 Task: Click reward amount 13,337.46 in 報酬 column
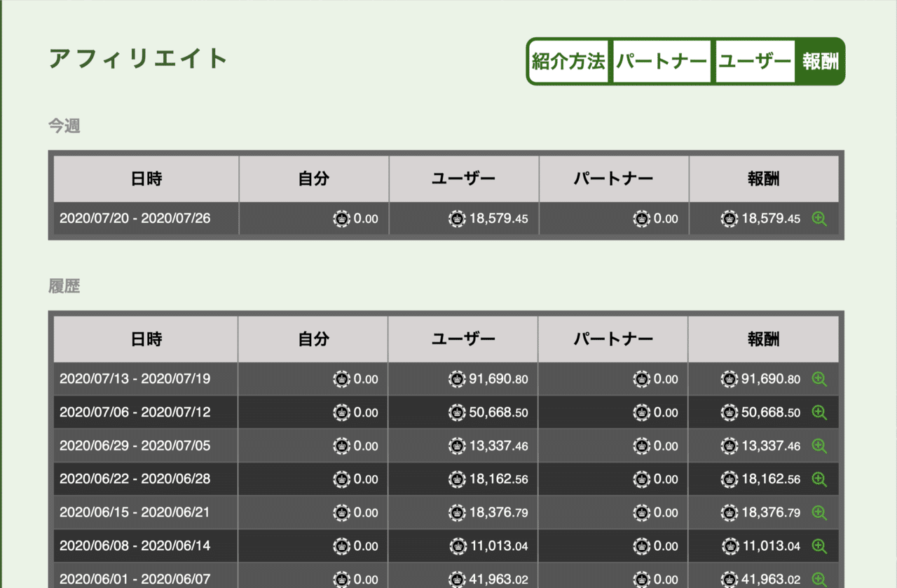point(771,446)
